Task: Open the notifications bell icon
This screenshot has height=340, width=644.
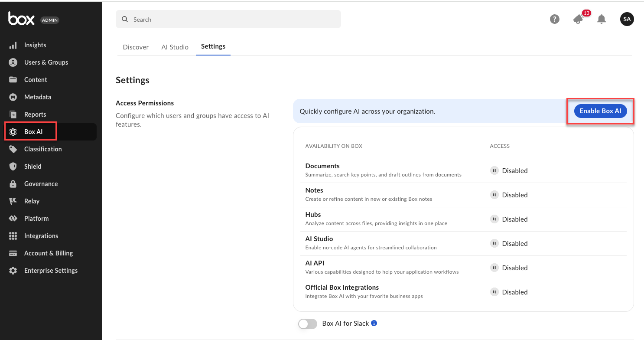Action: 602,19
